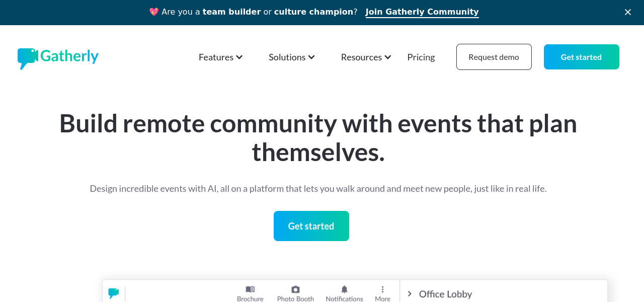Follow the Join Gatherly Community link
Screen dimensions: 644x302
(x=422, y=12)
